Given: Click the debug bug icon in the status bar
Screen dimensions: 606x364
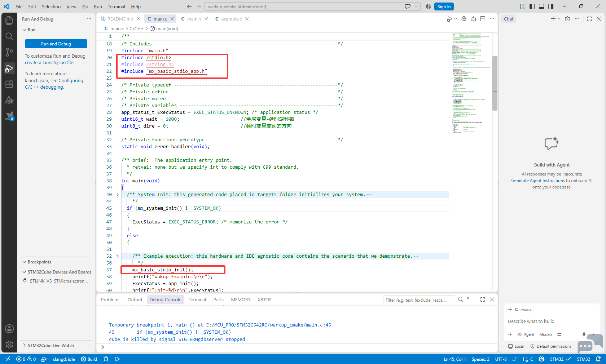Looking at the screenshot, I should point(106,359).
